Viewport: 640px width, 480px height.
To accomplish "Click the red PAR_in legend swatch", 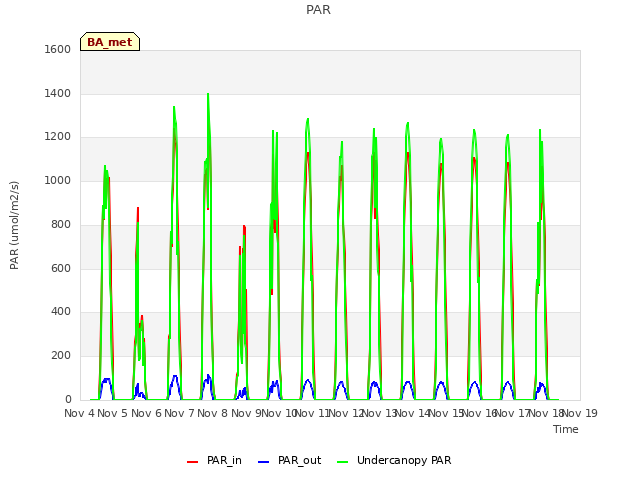I will (192, 462).
